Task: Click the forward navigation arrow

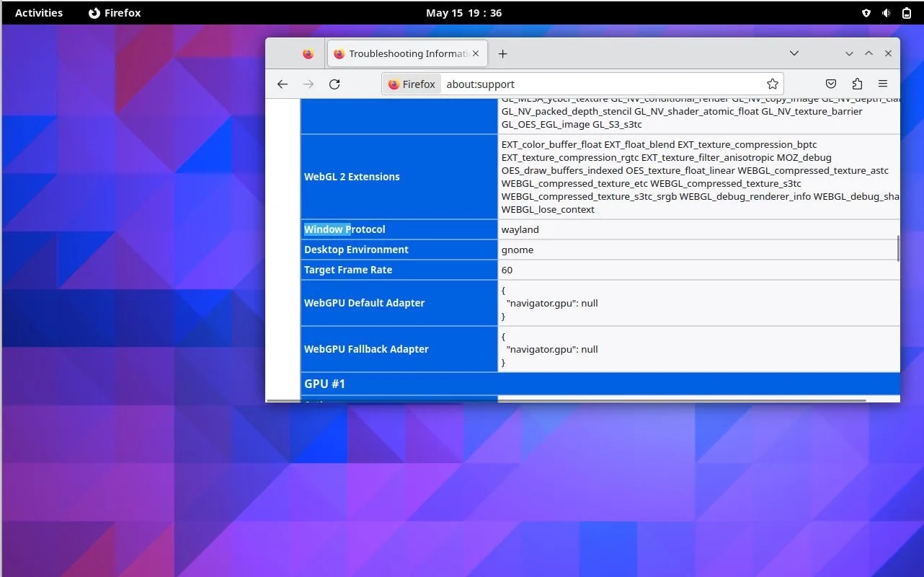Action: tap(308, 84)
